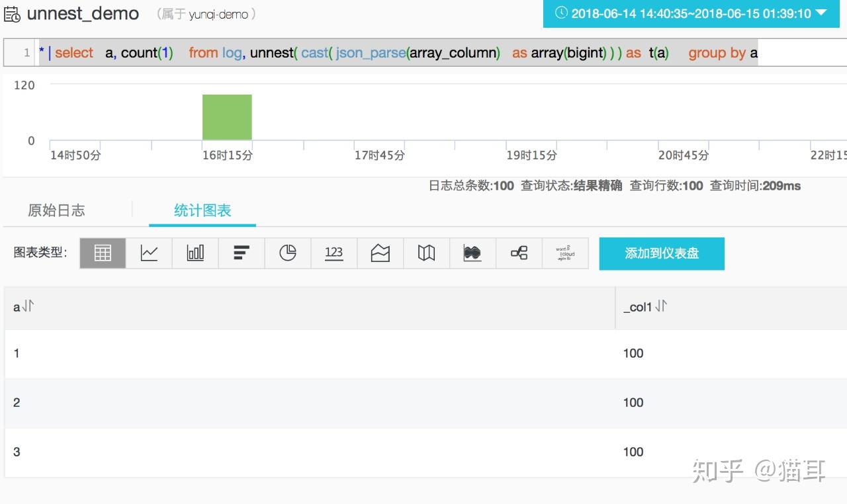
Task: Display results as a single number (123)
Action: click(x=334, y=253)
